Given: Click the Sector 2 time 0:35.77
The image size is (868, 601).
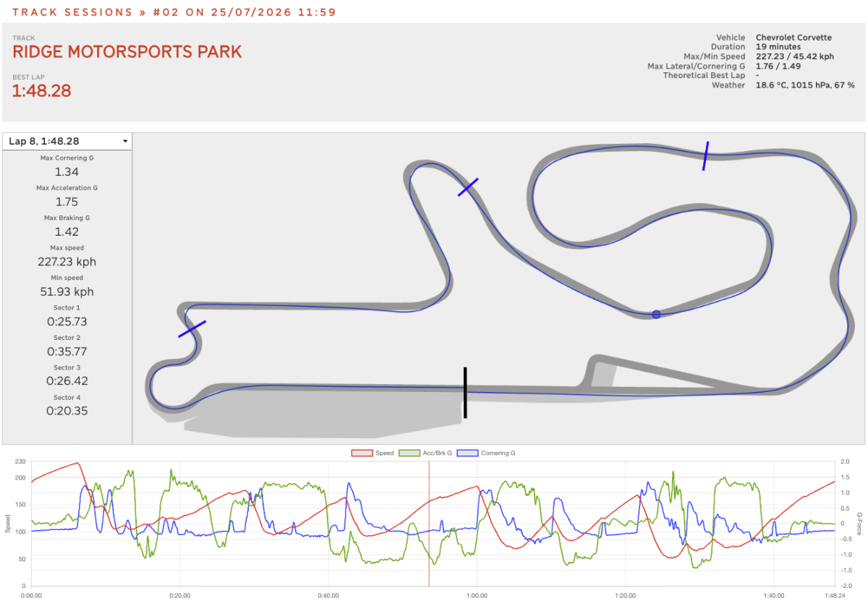Looking at the screenshot, I should (67, 351).
